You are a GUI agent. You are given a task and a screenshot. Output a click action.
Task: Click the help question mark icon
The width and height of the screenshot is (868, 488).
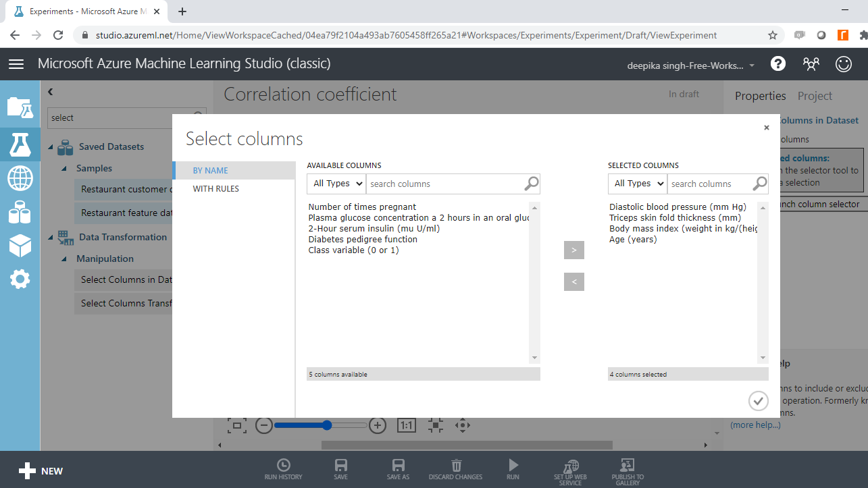(778, 63)
